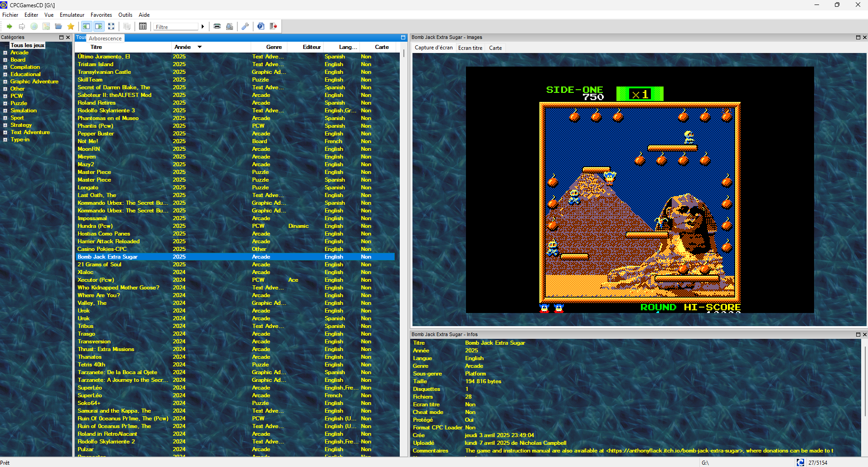Image resolution: width=868 pixels, height=467 pixels.
Task: Open the Fichier menu
Action: pos(10,15)
